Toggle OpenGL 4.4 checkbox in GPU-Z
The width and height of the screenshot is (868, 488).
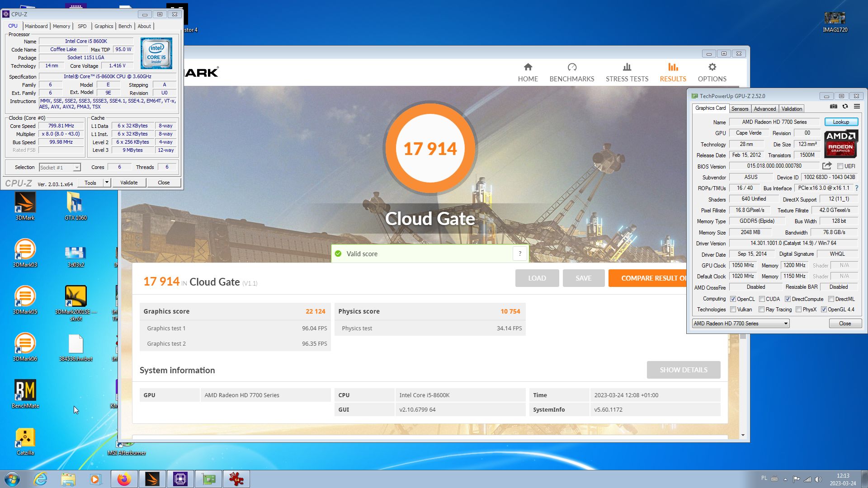pyautogui.click(x=824, y=310)
